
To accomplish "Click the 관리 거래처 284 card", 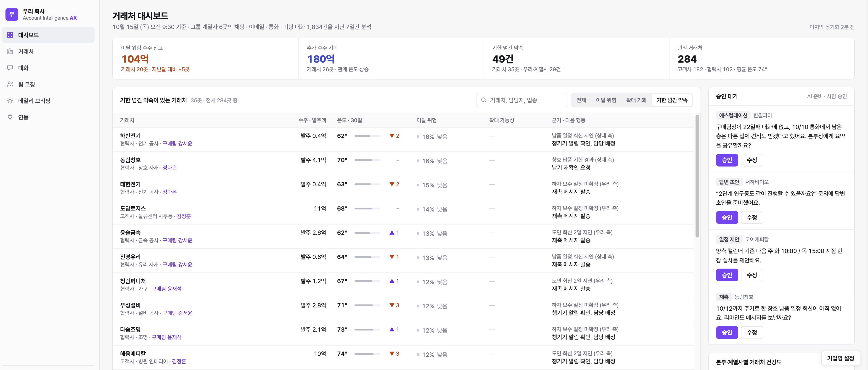I will coord(762,59).
